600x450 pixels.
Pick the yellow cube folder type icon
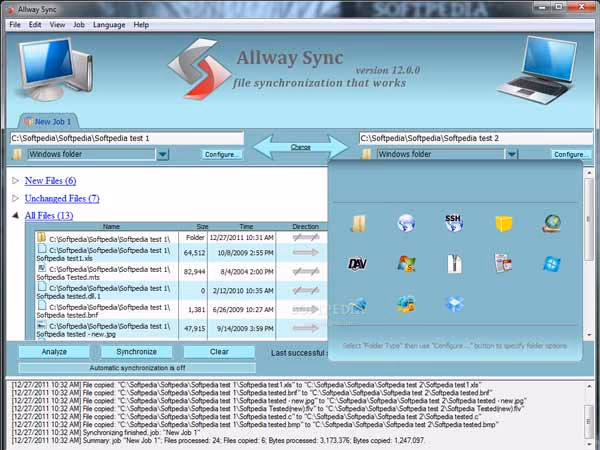504,223
